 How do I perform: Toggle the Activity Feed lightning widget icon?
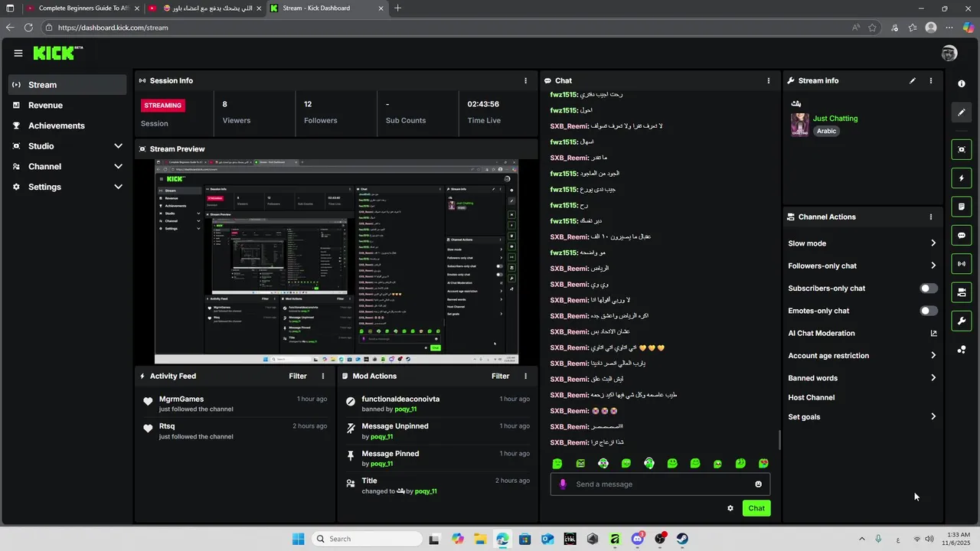pos(962,178)
